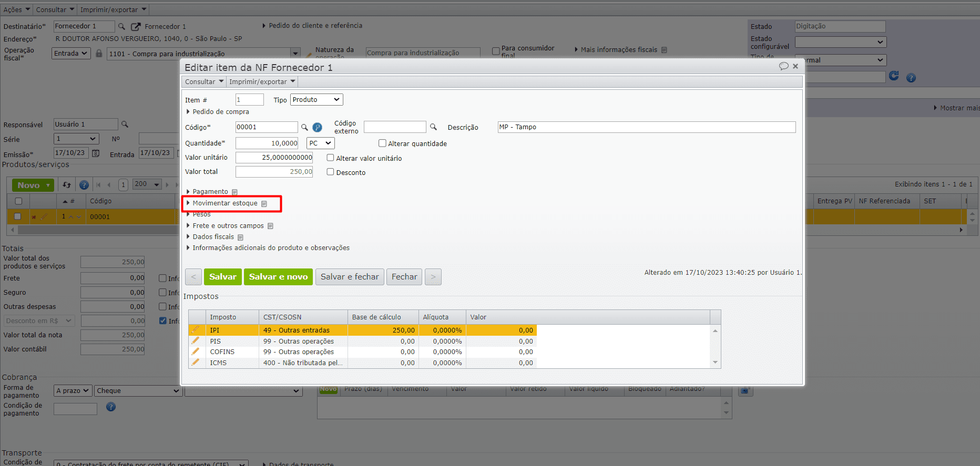Click the refresh icon in Produtos/serviços toolbar
Screen dimensions: 980x466
[x=67, y=185]
